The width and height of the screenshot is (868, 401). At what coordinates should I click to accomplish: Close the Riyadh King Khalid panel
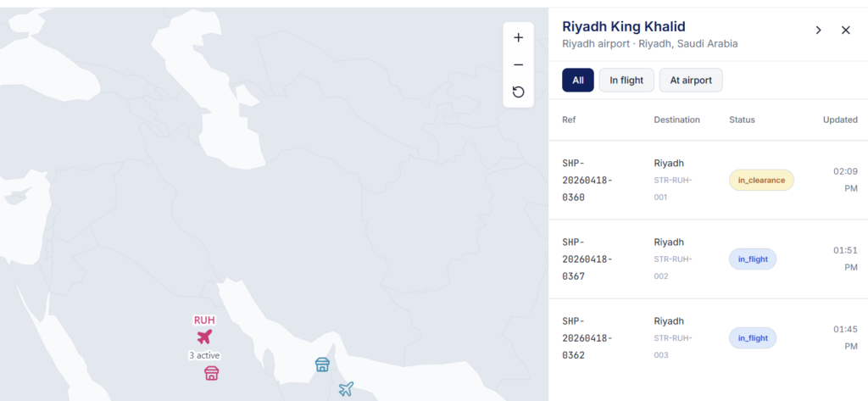coord(846,31)
